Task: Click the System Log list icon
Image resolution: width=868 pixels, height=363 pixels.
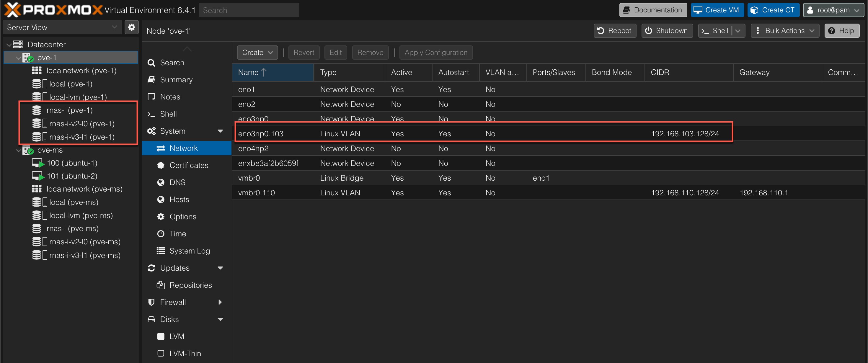Action: [x=161, y=251]
